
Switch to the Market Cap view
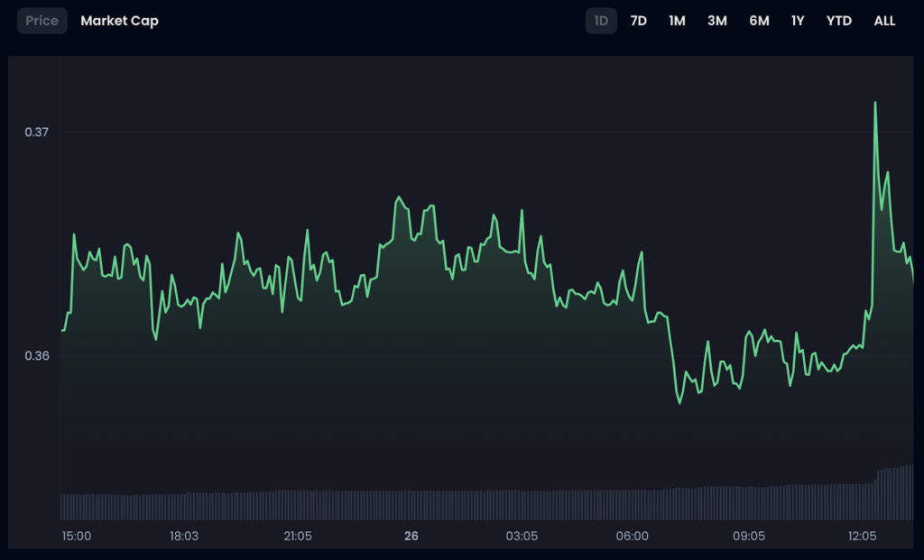pos(119,21)
